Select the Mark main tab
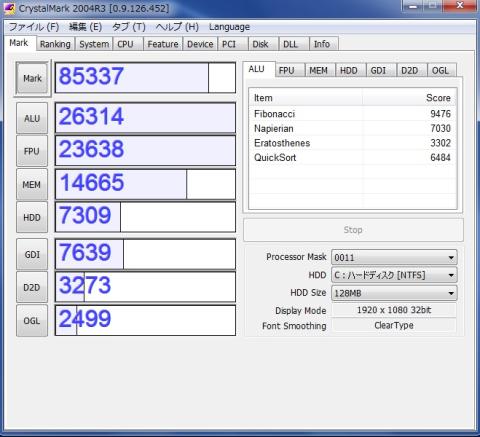 [x=19, y=43]
